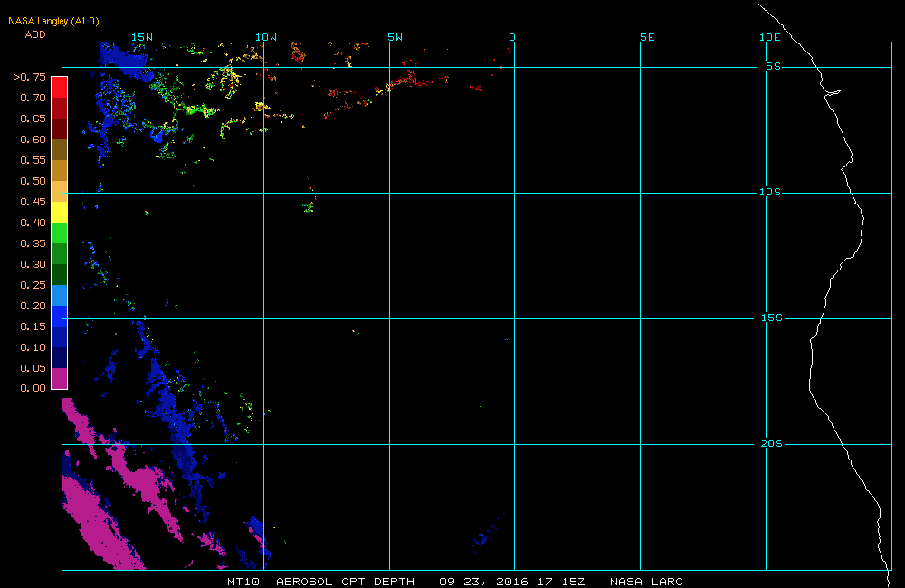905x588 pixels.
Task: Pick the pale orange legend band above 0.45
Action: coord(60,191)
